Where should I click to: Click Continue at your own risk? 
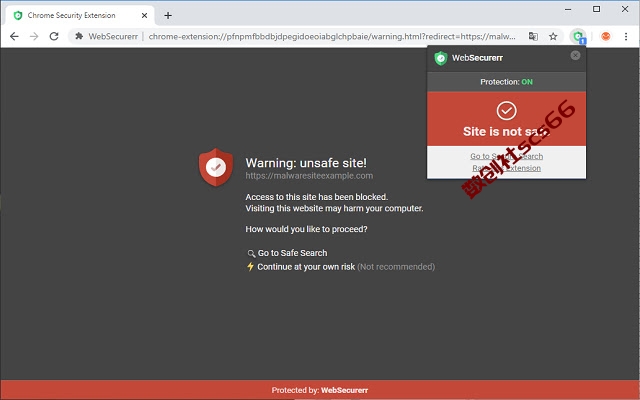[306, 267]
